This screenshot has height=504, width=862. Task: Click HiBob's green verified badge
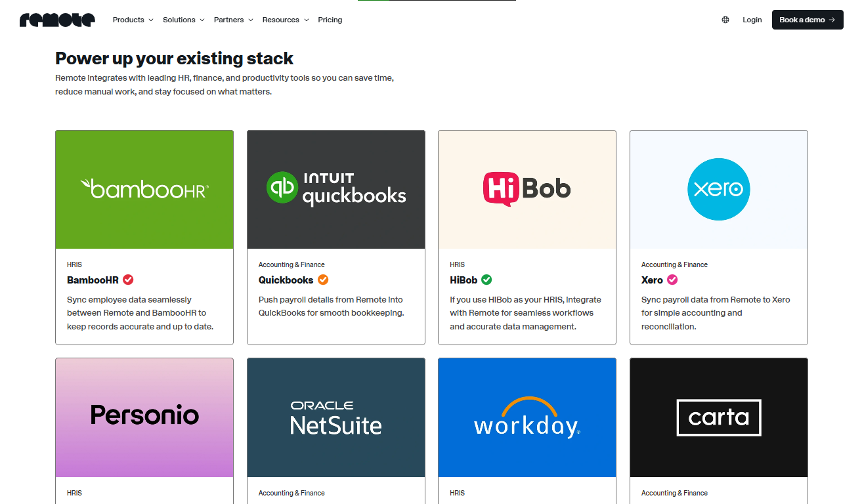(x=486, y=280)
